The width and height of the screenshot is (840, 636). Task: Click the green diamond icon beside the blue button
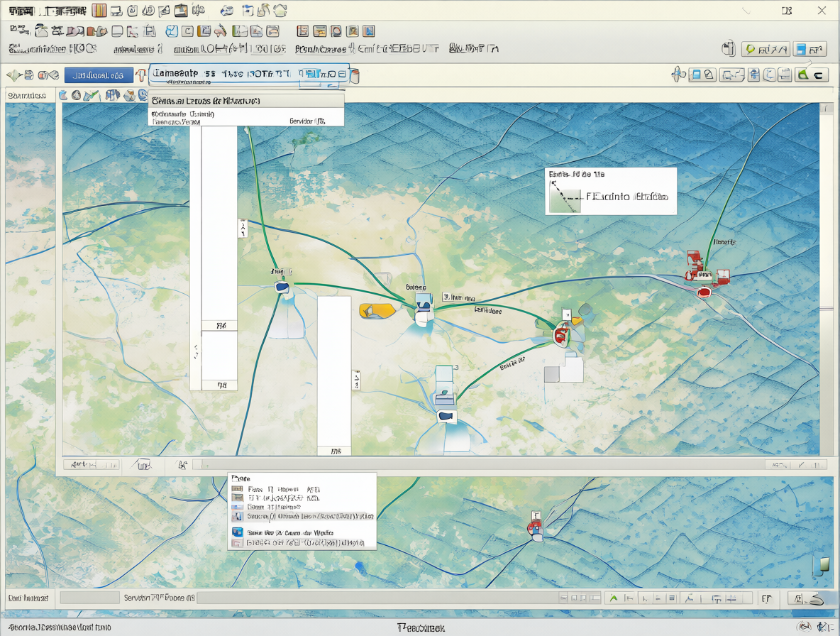click(14, 75)
